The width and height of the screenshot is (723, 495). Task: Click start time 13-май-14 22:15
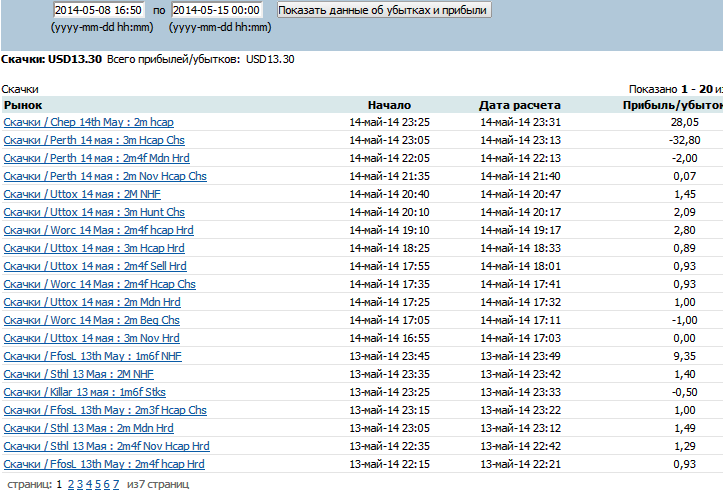coord(389,464)
